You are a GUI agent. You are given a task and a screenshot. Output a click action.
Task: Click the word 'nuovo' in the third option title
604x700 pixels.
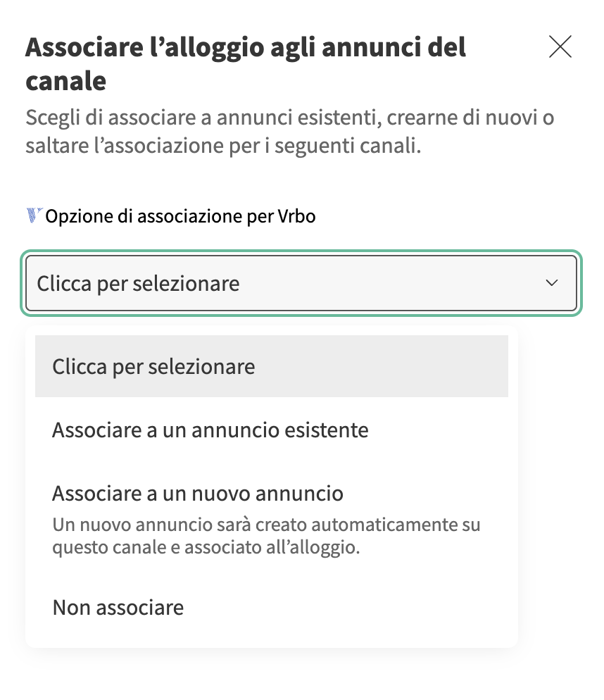(220, 493)
